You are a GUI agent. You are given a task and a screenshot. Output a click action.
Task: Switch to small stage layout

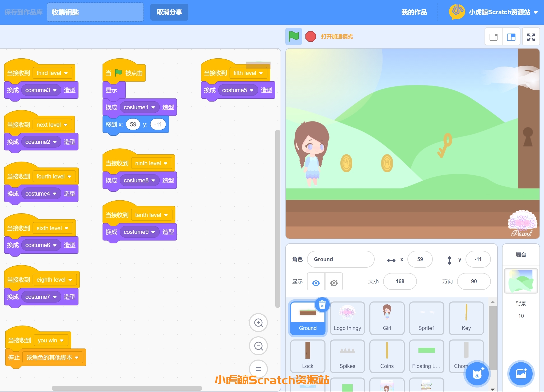click(x=493, y=37)
